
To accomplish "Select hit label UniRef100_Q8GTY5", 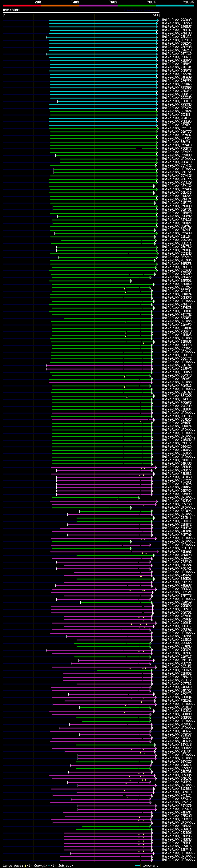I will click(177, 179).
